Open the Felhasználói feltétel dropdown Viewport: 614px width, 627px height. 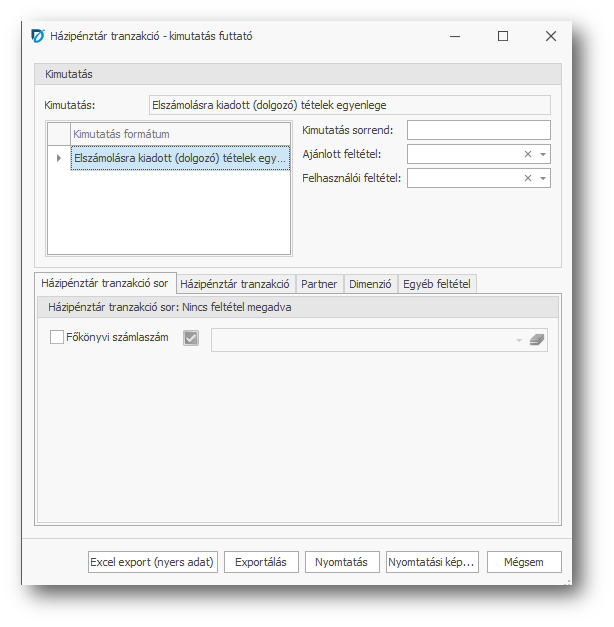(543, 178)
